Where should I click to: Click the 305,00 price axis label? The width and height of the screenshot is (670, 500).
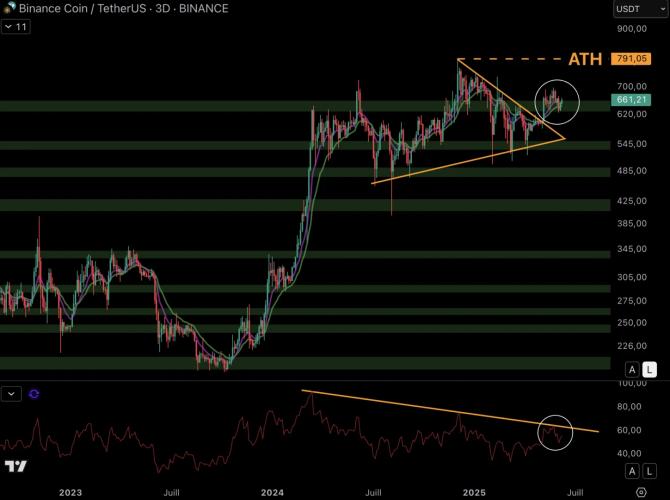pyautogui.click(x=632, y=277)
